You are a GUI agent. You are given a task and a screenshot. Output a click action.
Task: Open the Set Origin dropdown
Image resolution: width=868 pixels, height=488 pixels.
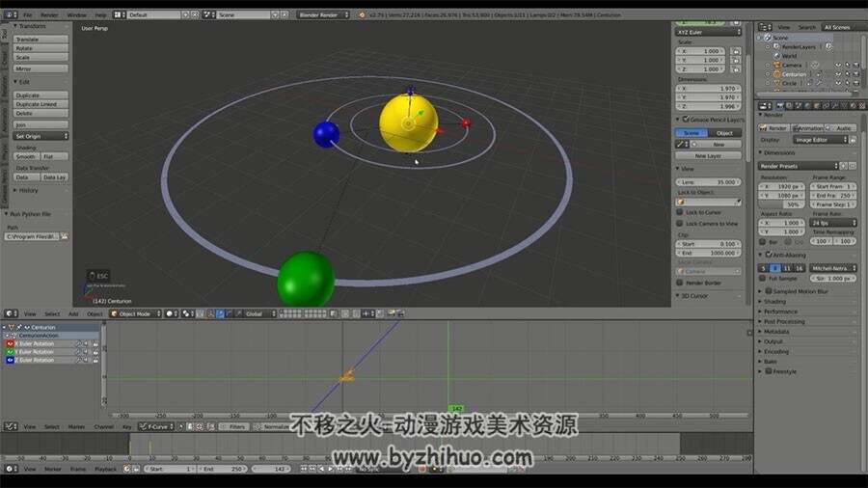tap(41, 136)
